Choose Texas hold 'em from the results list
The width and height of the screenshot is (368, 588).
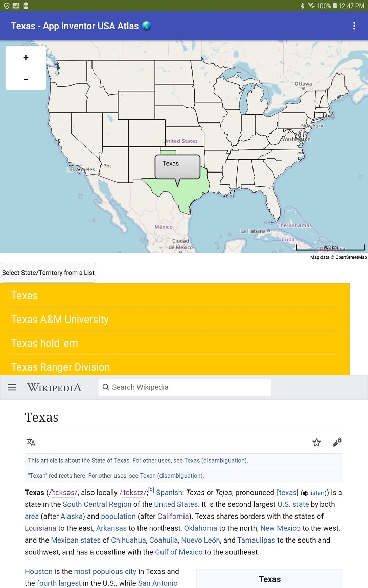pyautogui.click(x=44, y=343)
